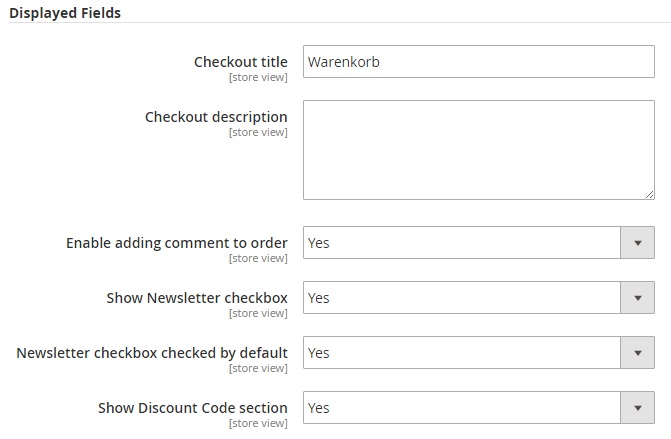Focus the Checkout description text area
This screenshot has height=439, width=671.
point(478,148)
